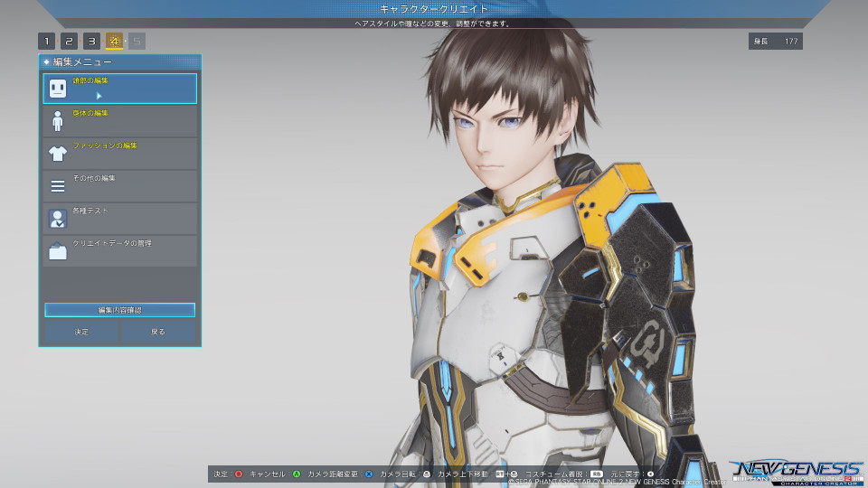Open various tests person icon

[x=58, y=219]
